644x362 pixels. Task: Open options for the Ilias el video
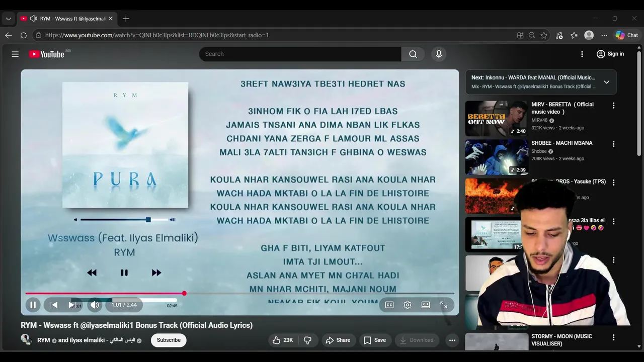[613, 221]
